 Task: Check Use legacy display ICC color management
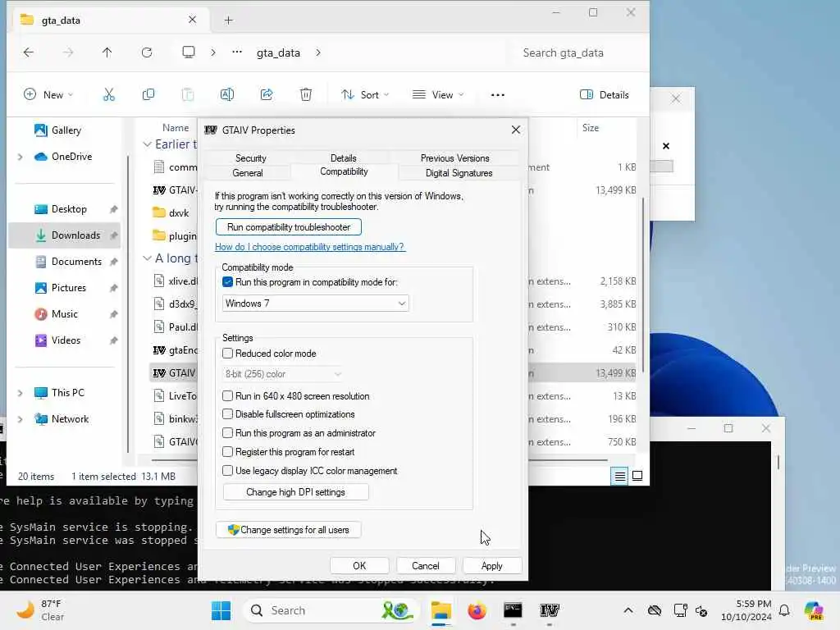pyautogui.click(x=228, y=470)
